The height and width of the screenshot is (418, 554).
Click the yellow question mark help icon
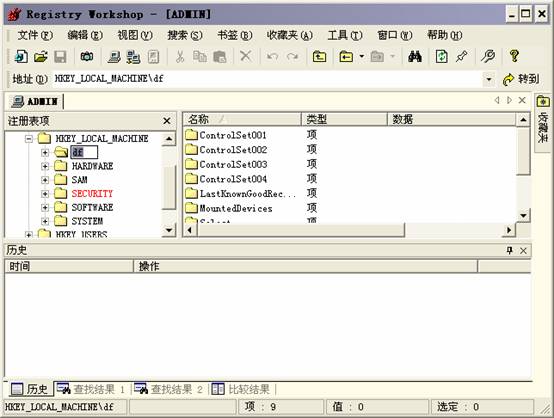click(x=514, y=56)
